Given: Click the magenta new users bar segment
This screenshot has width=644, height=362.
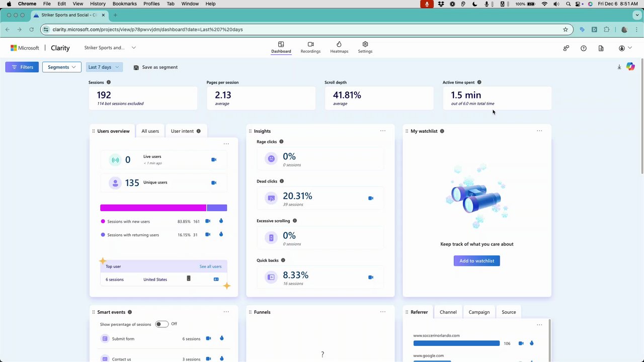Looking at the screenshot, I should pyautogui.click(x=153, y=208).
